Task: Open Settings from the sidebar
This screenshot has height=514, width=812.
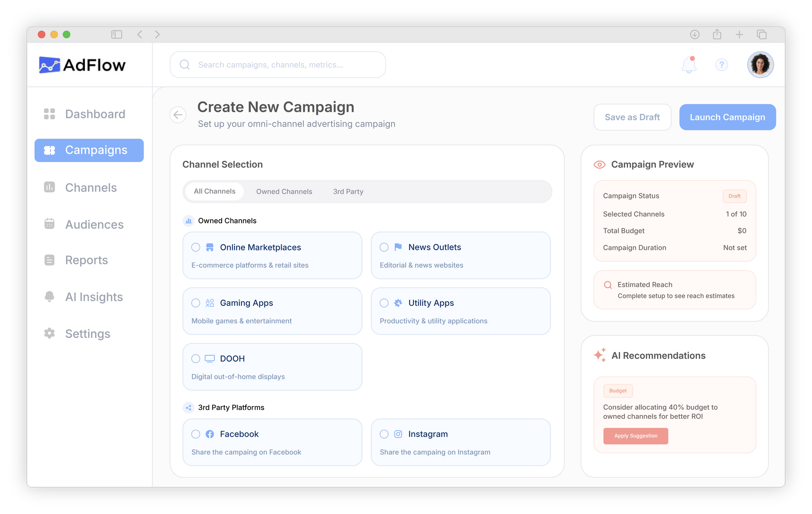Action: coord(87,333)
